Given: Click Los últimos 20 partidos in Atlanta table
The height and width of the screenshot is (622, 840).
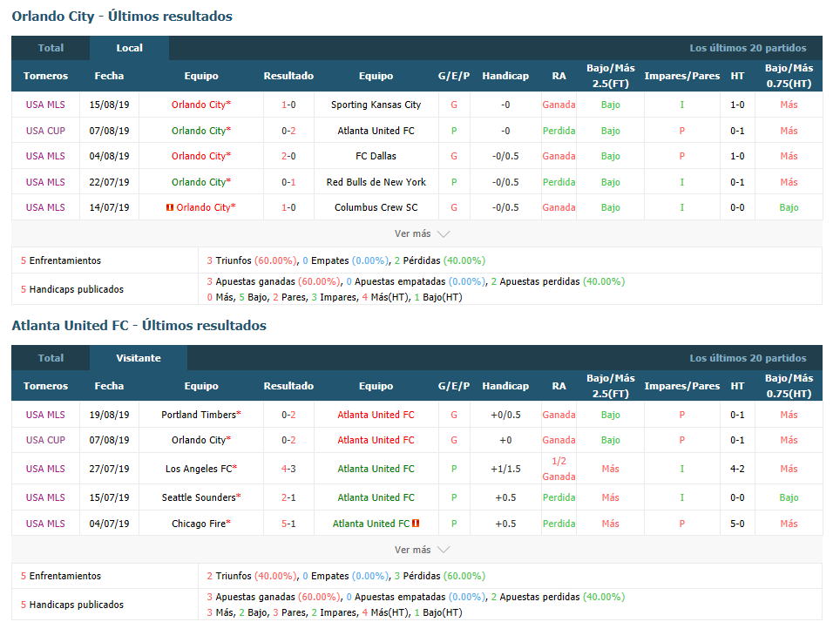Looking at the screenshot, I should click(x=748, y=358).
